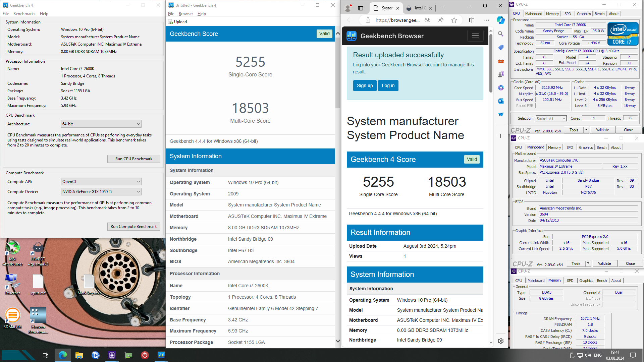Click Run CPU Benchmark button
The image size is (644, 362).
point(133,159)
